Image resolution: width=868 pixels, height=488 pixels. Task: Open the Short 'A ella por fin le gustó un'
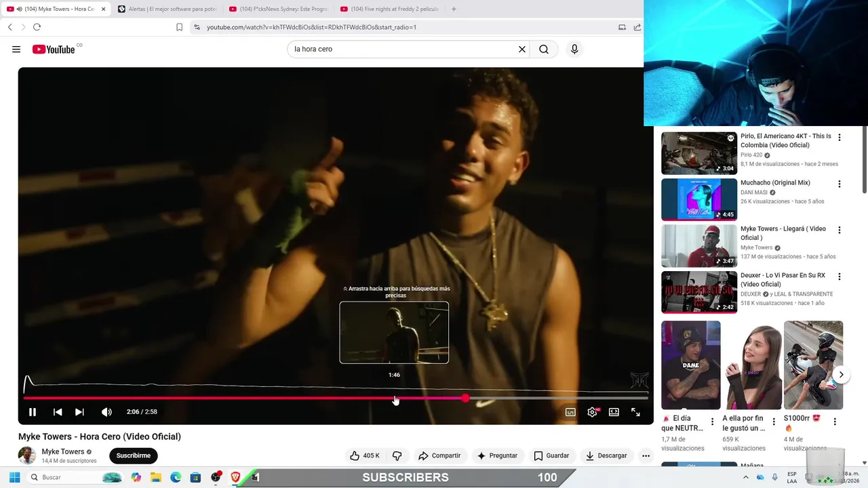pyautogui.click(x=752, y=365)
